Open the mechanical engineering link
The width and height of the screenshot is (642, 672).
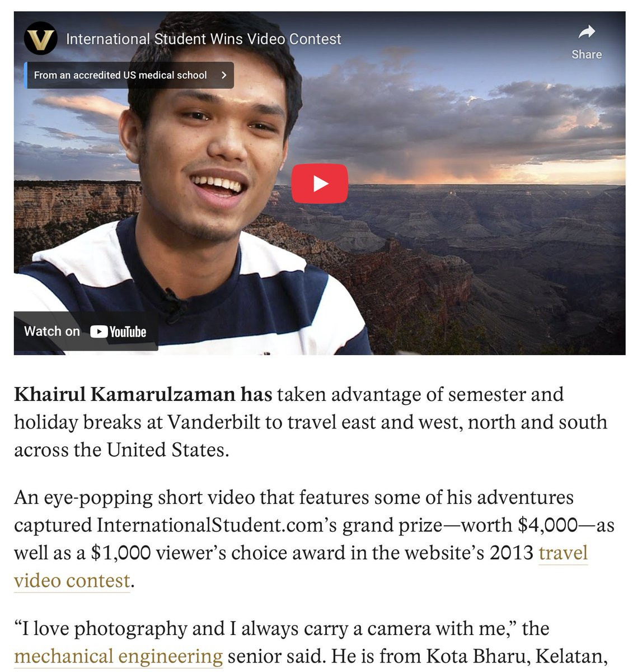[x=118, y=656]
